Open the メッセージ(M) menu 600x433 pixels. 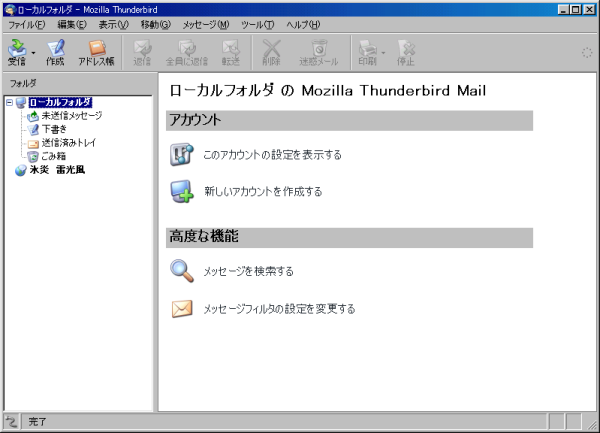point(205,25)
